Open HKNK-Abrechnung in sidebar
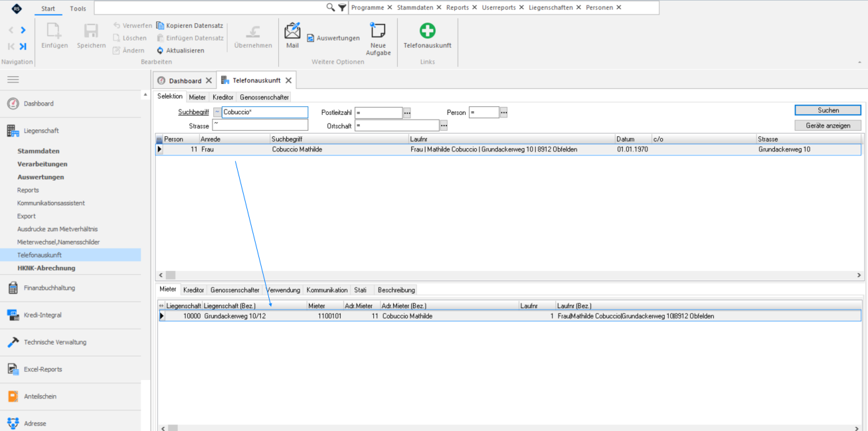This screenshot has width=868, height=431. (46, 268)
